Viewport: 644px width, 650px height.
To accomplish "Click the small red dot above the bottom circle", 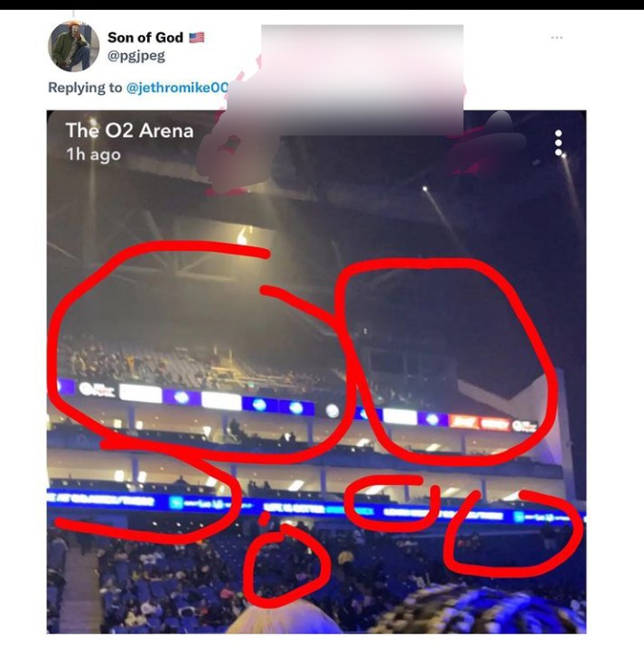I will click(264, 519).
